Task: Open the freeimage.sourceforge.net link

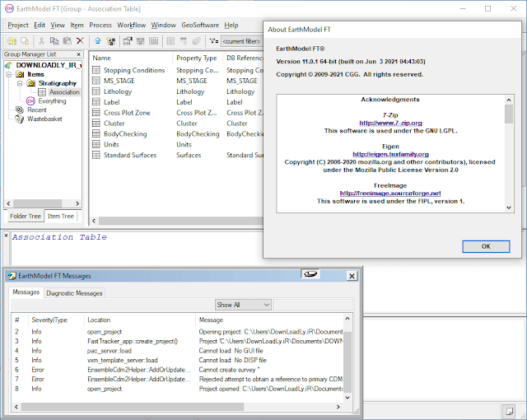Action: [390, 193]
